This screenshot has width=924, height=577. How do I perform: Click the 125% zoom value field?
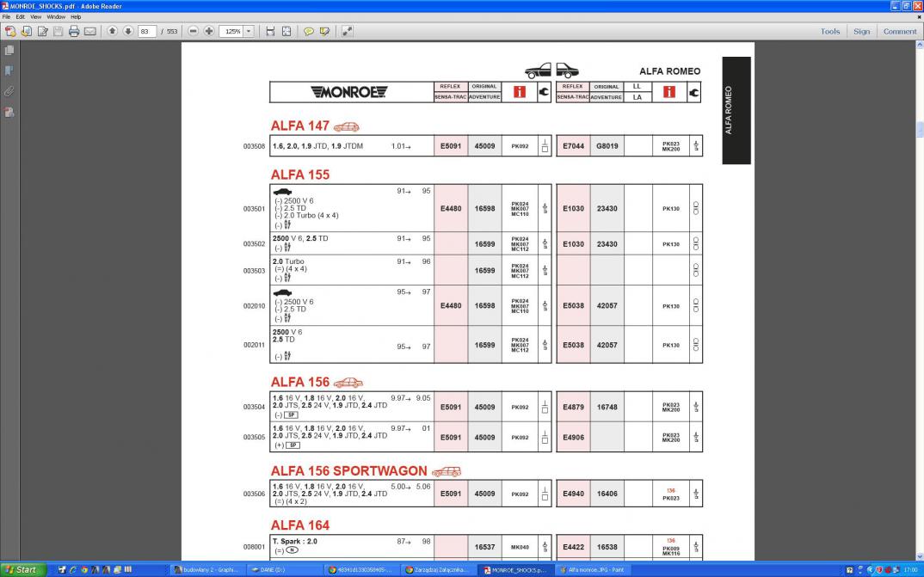[x=231, y=31]
